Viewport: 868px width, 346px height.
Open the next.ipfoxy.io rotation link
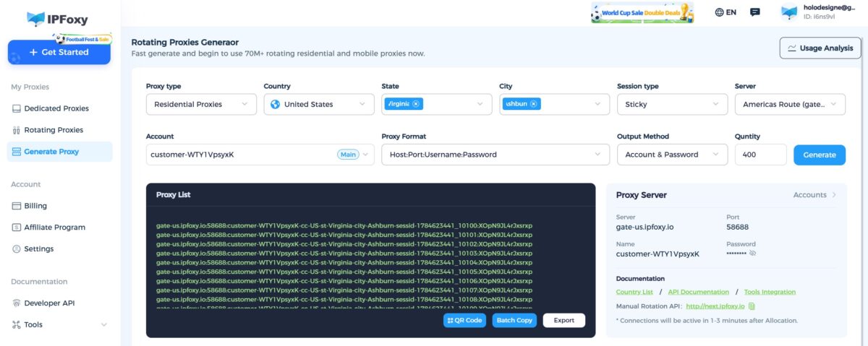pos(715,306)
